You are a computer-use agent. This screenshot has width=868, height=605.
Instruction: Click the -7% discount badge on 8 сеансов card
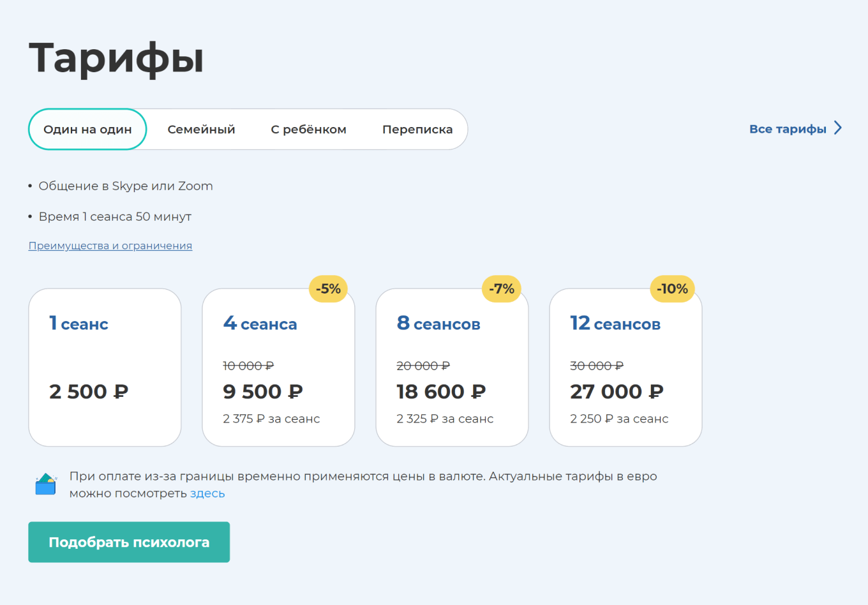(502, 288)
